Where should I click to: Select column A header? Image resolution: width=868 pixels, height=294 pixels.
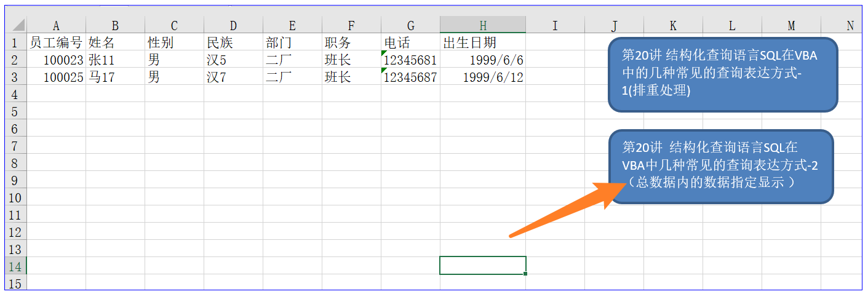[x=57, y=25]
